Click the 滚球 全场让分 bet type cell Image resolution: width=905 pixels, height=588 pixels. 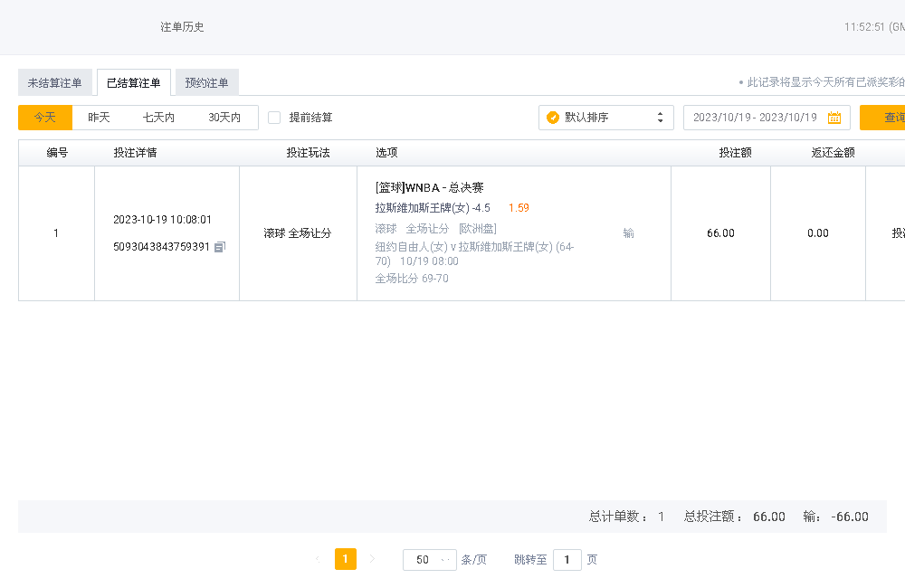pos(298,233)
